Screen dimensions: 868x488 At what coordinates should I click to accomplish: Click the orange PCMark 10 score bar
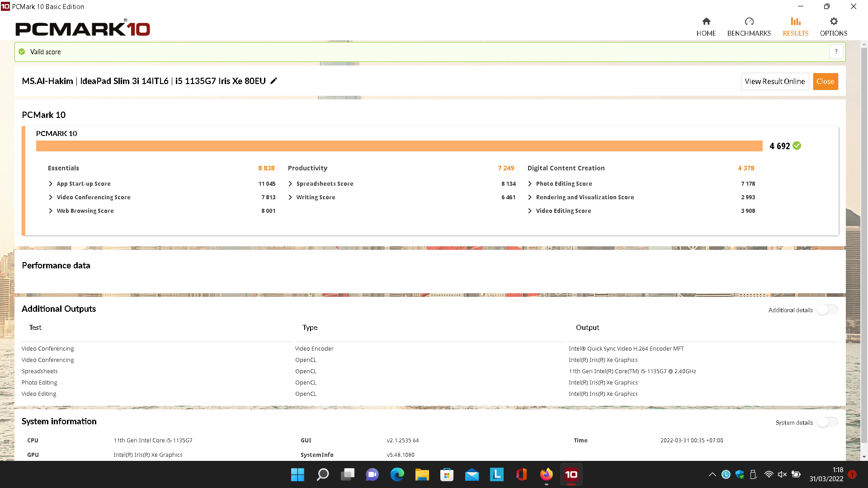[399, 146]
